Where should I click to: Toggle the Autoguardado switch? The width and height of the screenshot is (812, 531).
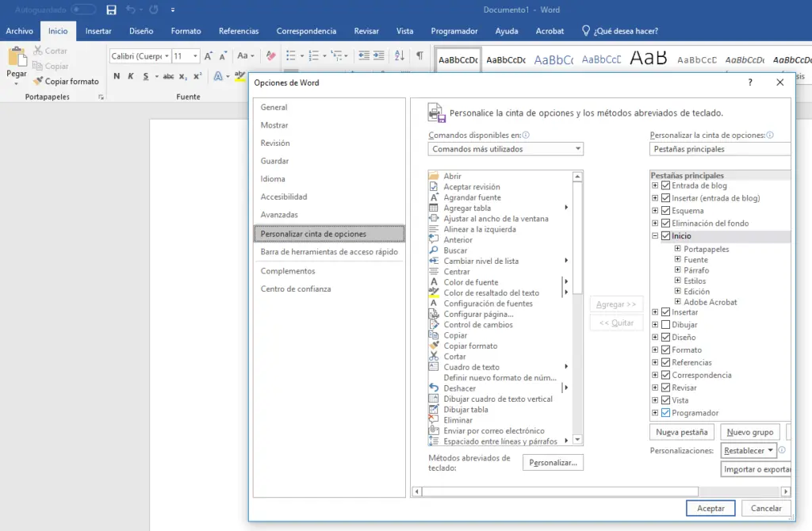point(83,10)
